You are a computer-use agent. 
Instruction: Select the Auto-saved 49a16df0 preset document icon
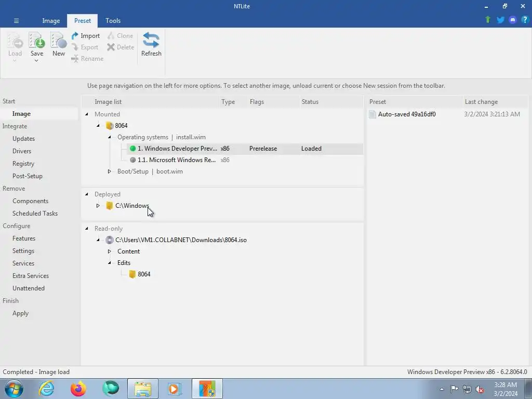(x=373, y=114)
